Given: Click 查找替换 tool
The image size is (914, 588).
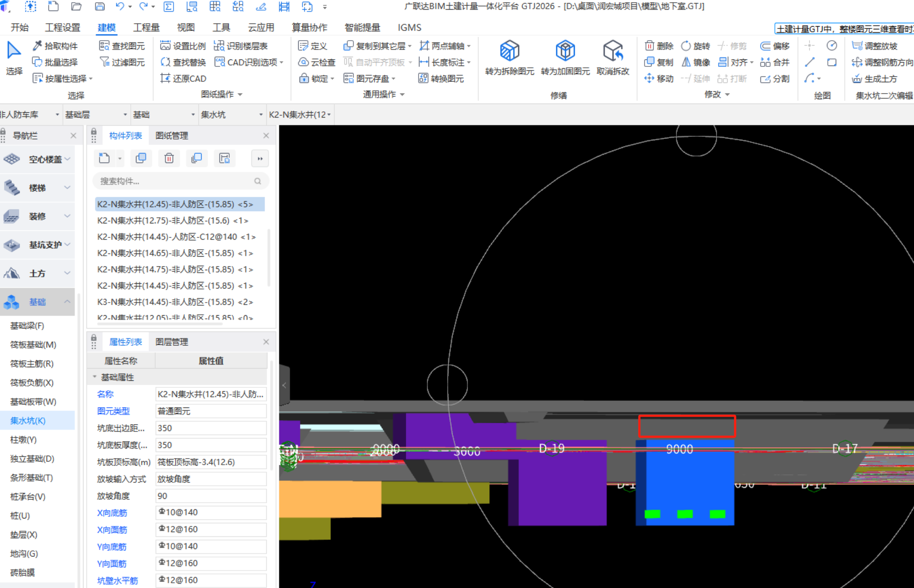Looking at the screenshot, I should click(x=183, y=62).
